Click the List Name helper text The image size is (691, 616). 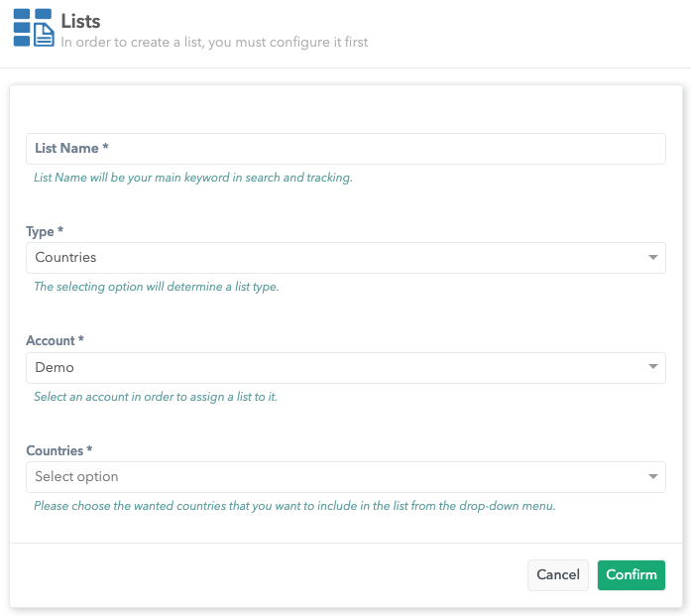coord(193,179)
